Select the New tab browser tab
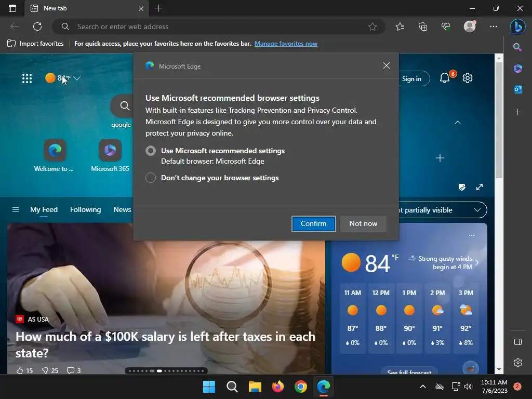The image size is (532, 399). point(87,8)
